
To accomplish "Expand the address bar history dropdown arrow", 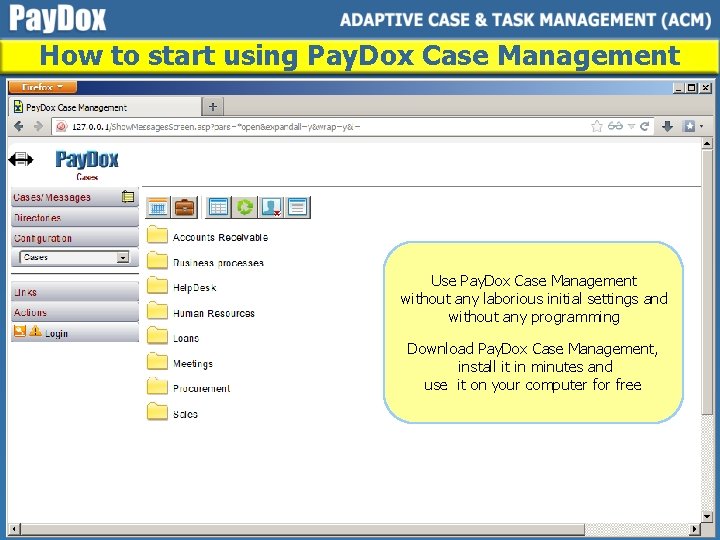I will 631,126.
